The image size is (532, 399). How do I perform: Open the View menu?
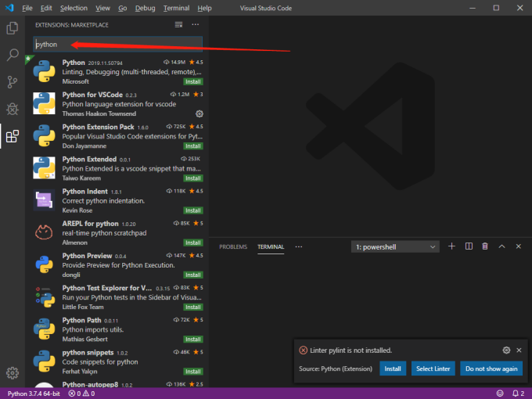102,8
